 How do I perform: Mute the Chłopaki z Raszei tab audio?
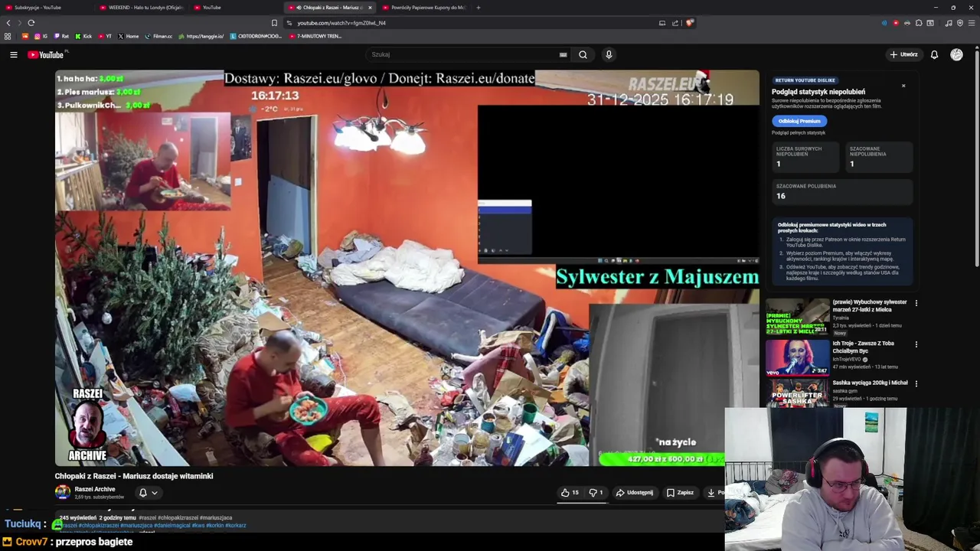pyautogui.click(x=299, y=8)
